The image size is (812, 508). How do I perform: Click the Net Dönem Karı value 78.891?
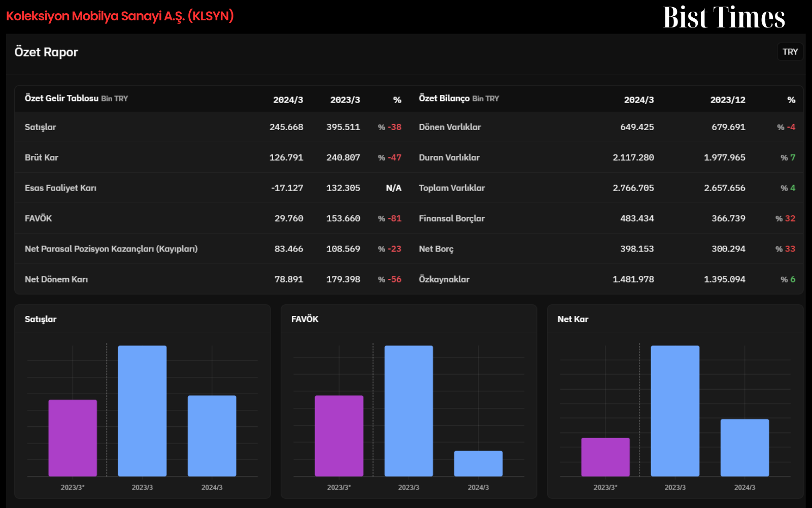click(x=289, y=279)
